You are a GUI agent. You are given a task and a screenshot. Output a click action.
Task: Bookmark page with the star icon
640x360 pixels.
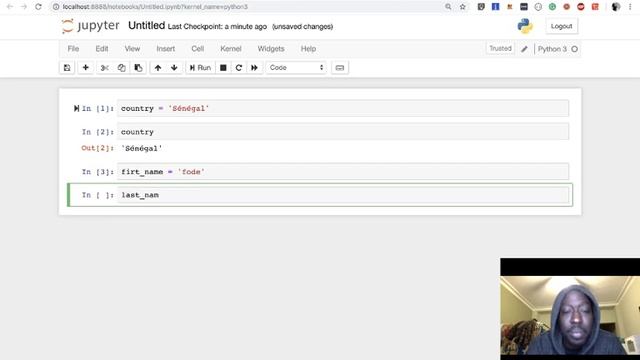coord(462,7)
